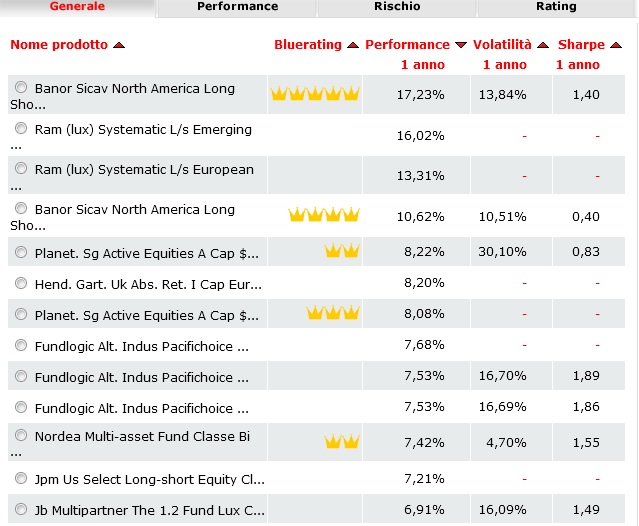The image size is (639, 526).
Task: Click the 1,89 Sharpe value
Action: (x=586, y=376)
